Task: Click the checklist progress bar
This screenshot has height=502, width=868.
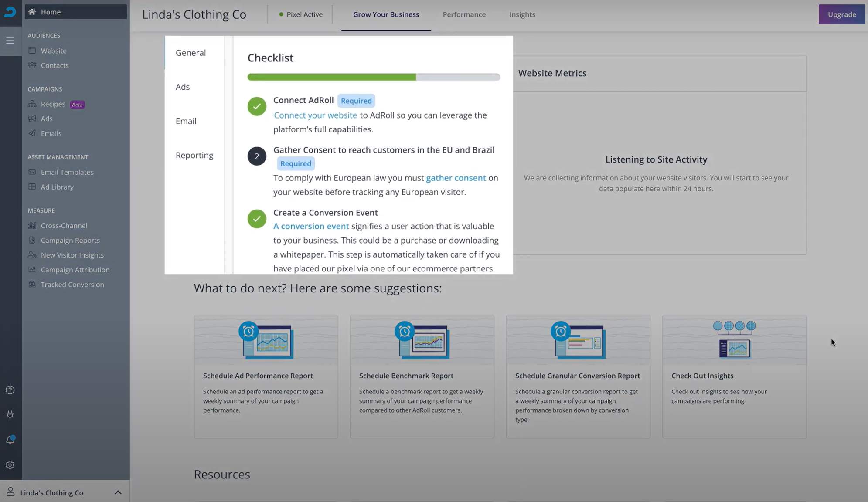Action: pyautogui.click(x=373, y=77)
